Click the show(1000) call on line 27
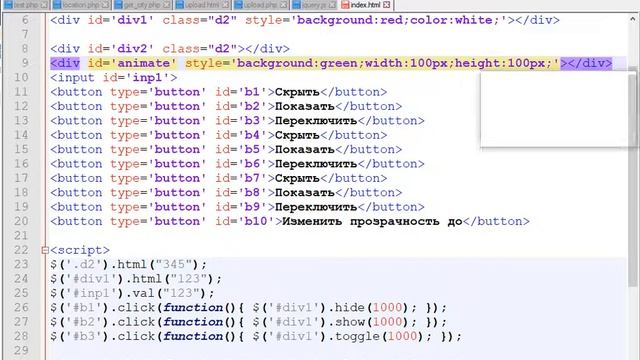 371,322
